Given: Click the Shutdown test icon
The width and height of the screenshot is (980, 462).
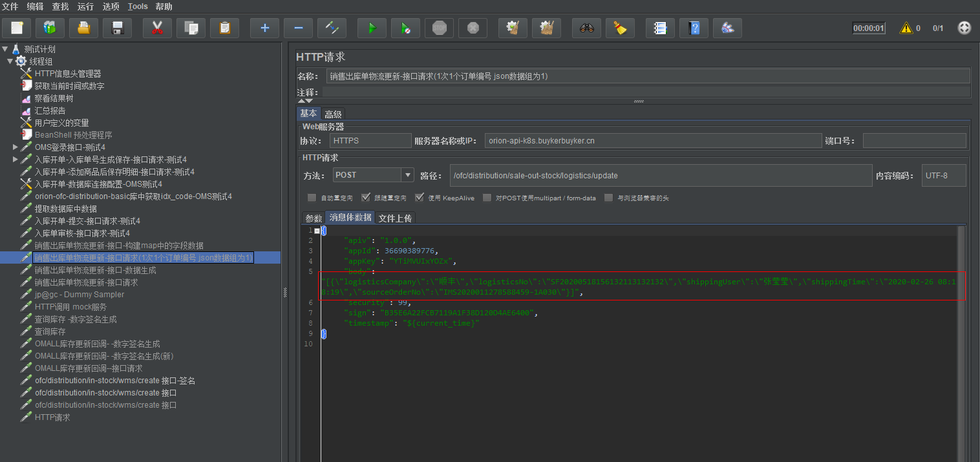Looking at the screenshot, I should (473, 28).
